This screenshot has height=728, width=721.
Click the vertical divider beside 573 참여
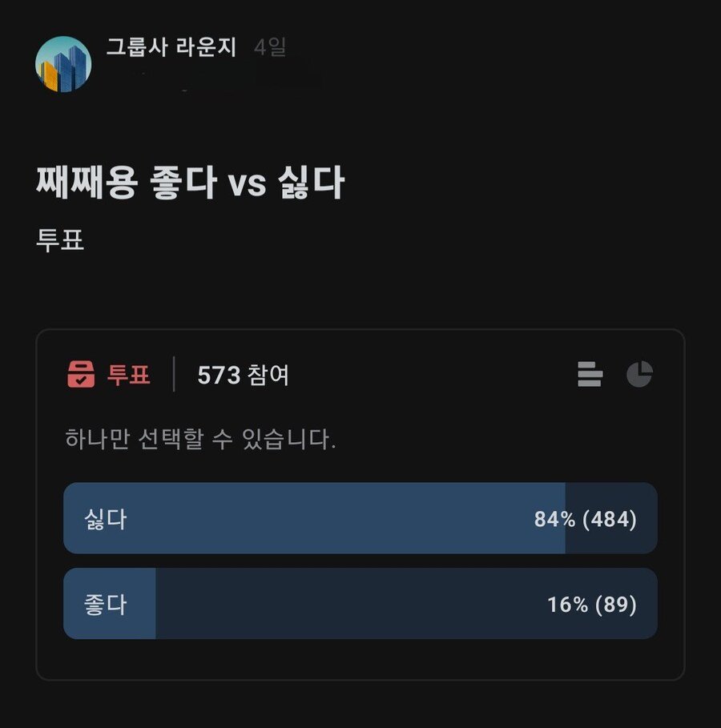pyautogui.click(x=174, y=374)
